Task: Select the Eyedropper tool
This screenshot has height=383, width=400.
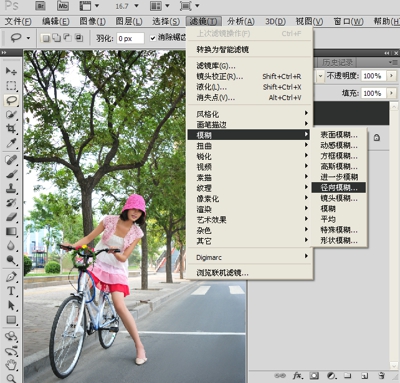Action: [x=11, y=143]
